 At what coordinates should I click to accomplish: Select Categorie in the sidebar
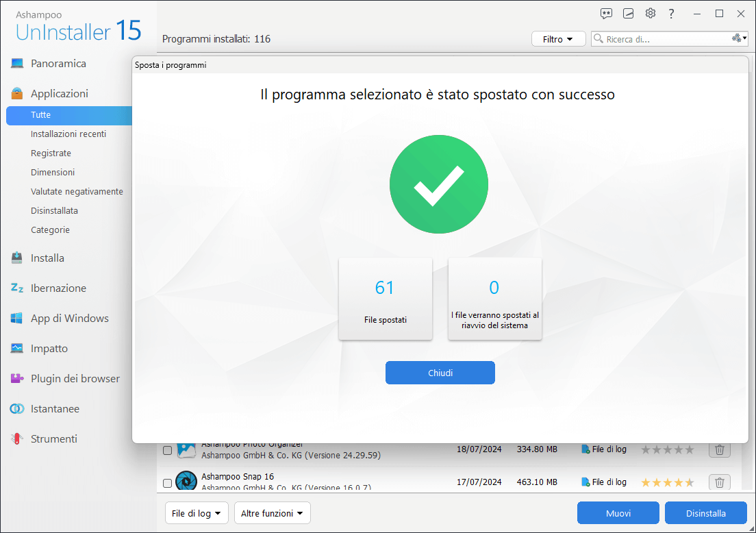pos(50,230)
